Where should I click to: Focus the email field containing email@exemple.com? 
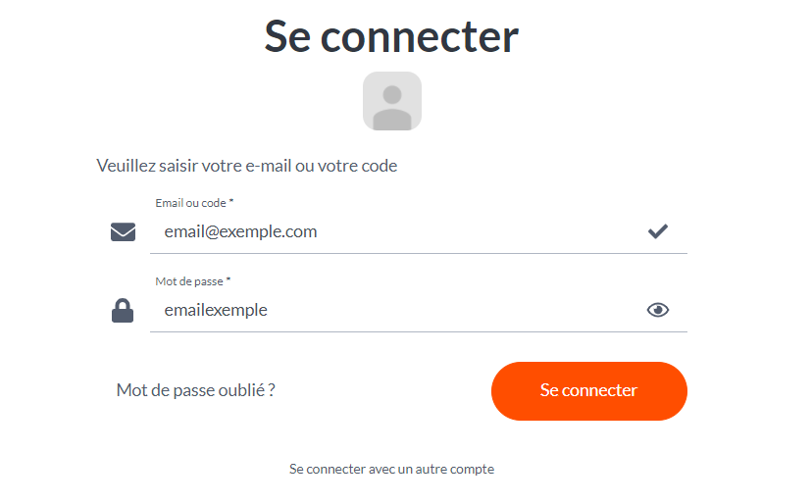click(419, 231)
